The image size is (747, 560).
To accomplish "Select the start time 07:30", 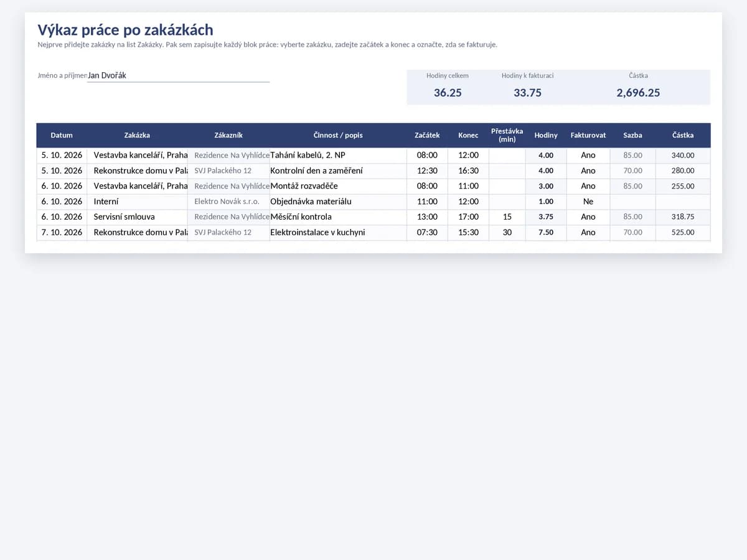I will pyautogui.click(x=427, y=233).
